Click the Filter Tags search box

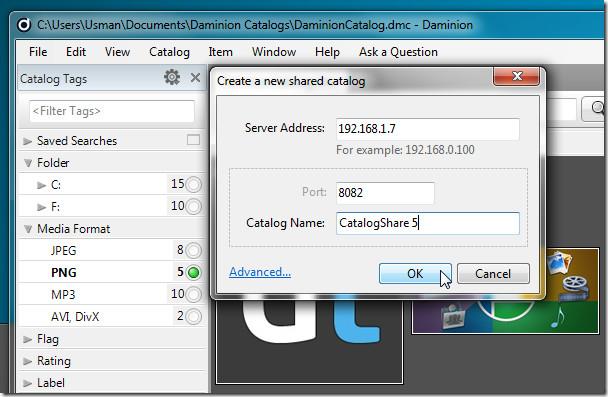[x=112, y=111]
